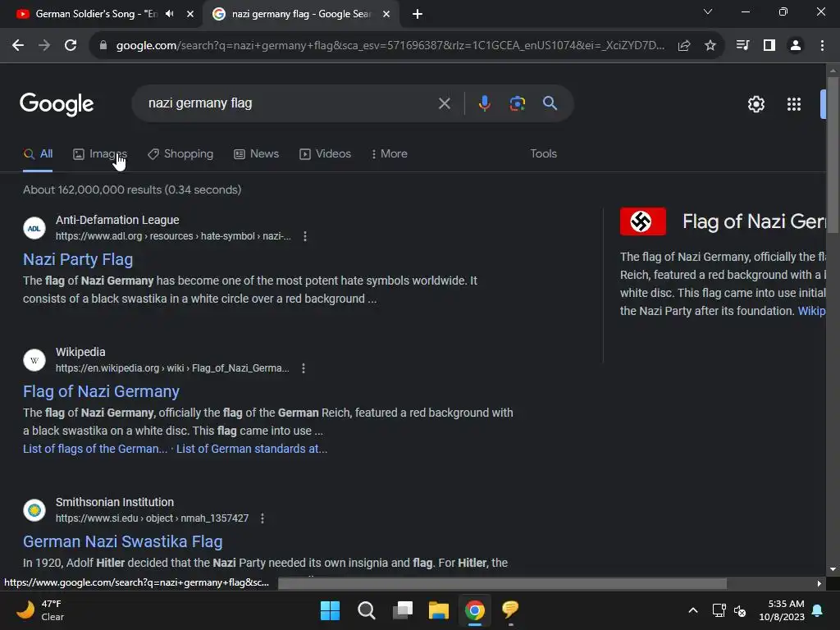This screenshot has width=840, height=630.
Task: Open the Wikipedia link in knowledge panel
Action: pyautogui.click(x=811, y=311)
